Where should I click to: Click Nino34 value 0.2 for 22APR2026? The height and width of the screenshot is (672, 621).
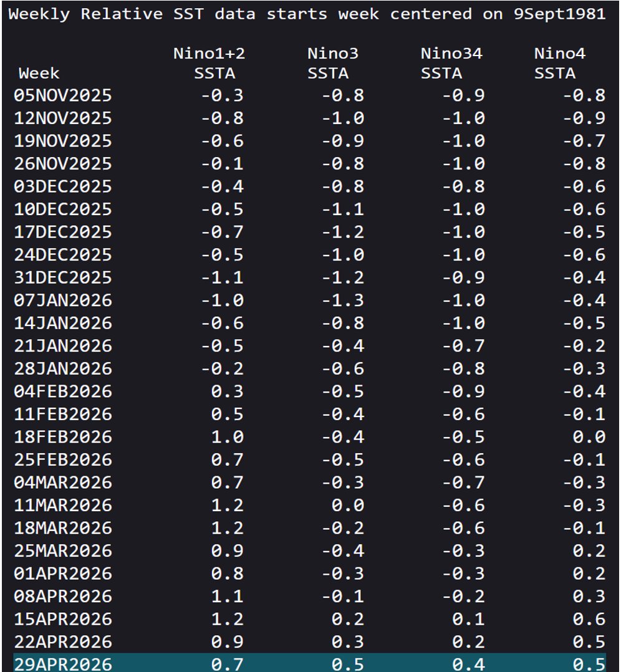[468, 641]
